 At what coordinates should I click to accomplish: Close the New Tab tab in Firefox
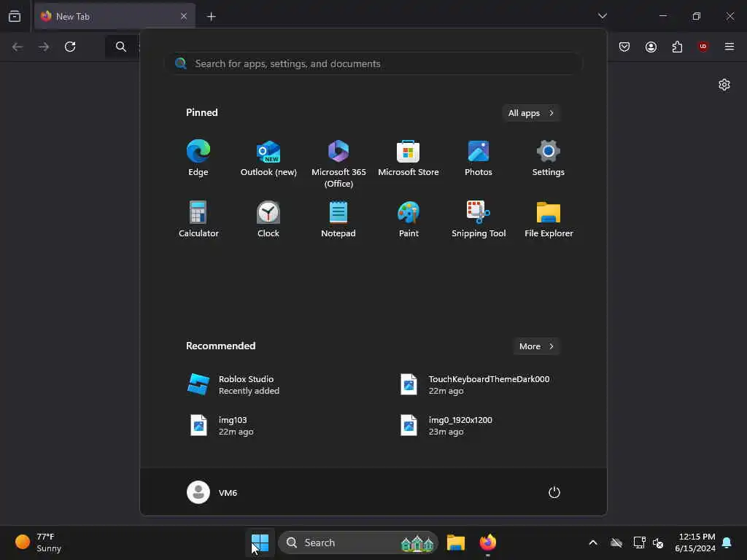point(184,16)
